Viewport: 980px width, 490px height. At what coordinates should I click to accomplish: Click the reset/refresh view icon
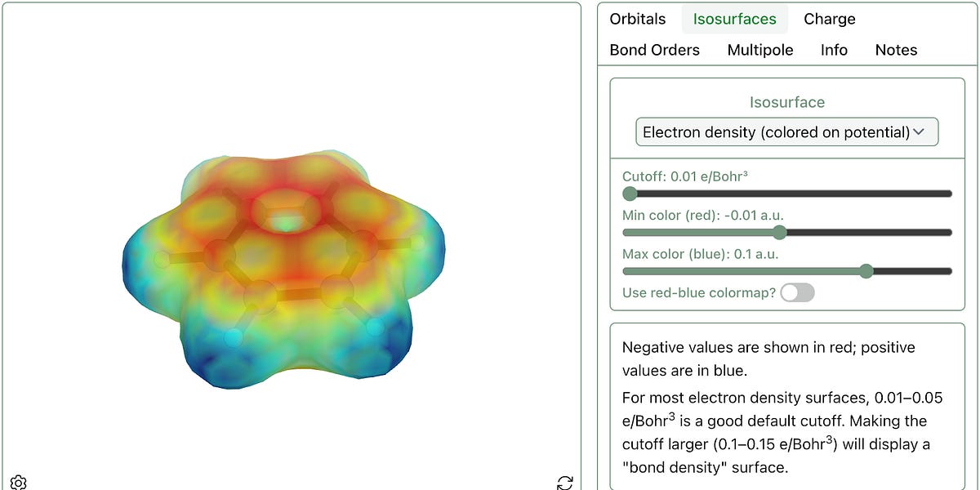pos(565,483)
